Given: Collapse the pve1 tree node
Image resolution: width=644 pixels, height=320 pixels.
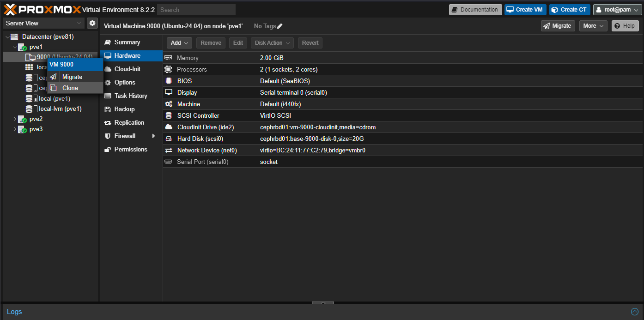Looking at the screenshot, I should 15,47.
